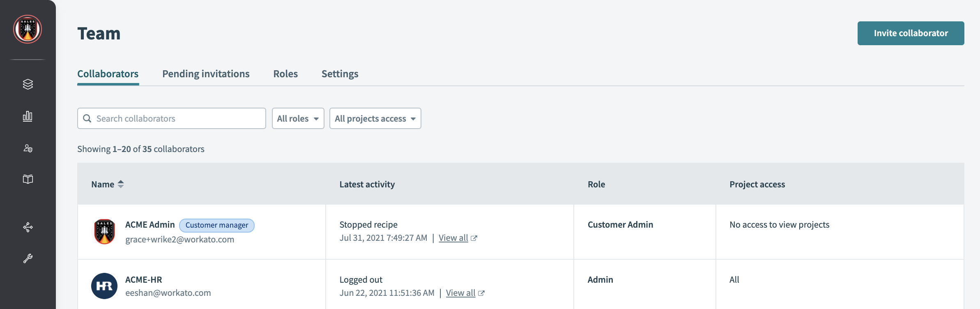Open the layered stack Projects icon

pyautogui.click(x=28, y=84)
